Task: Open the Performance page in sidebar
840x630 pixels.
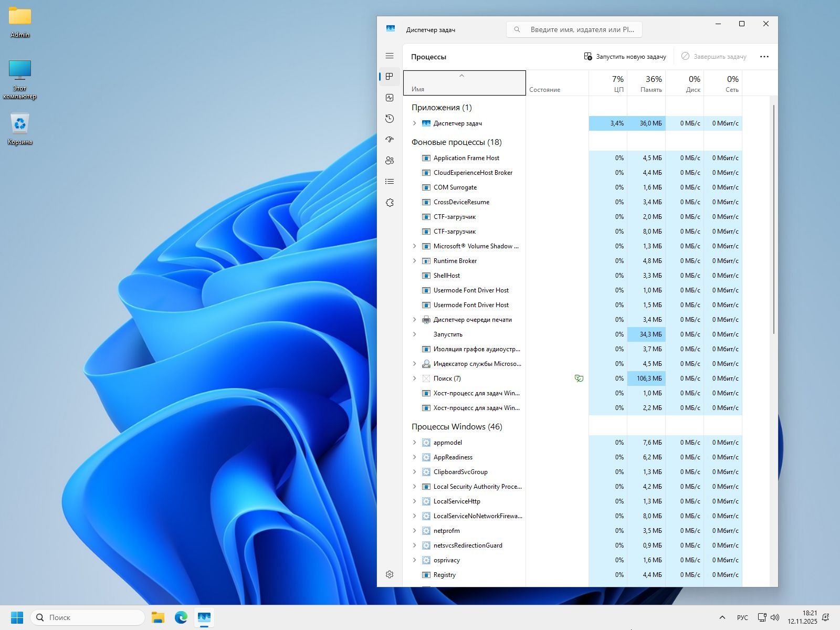Action: pos(390,98)
